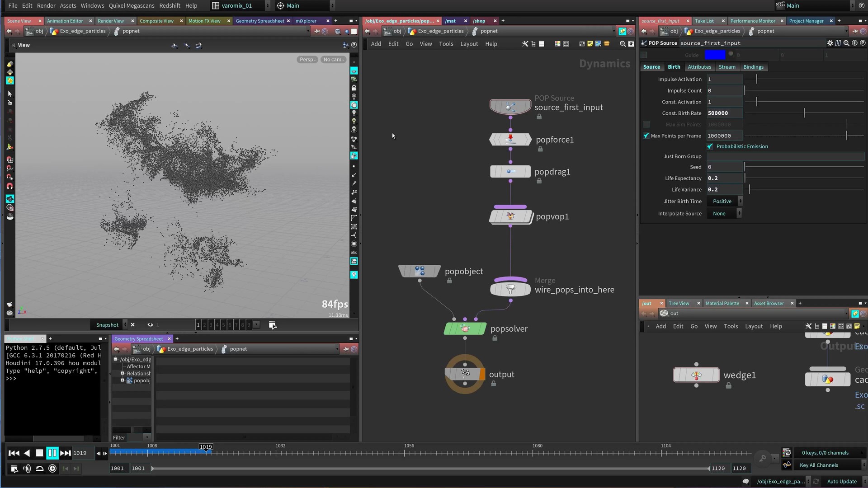Viewport: 868px width, 488px height.
Task: Toggle the Max Points per Frame checkbox
Action: [646, 136]
